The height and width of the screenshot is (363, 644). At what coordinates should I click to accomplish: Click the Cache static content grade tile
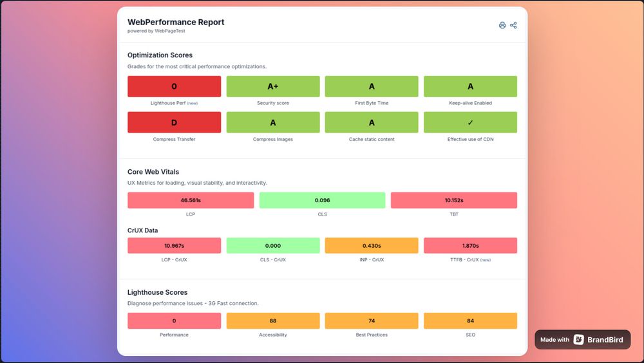(372, 122)
